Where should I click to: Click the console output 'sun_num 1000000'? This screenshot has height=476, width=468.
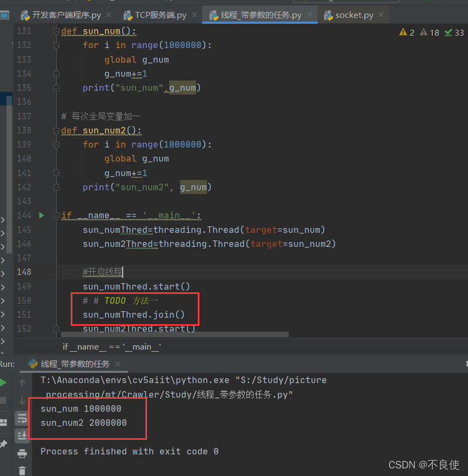coord(81,408)
